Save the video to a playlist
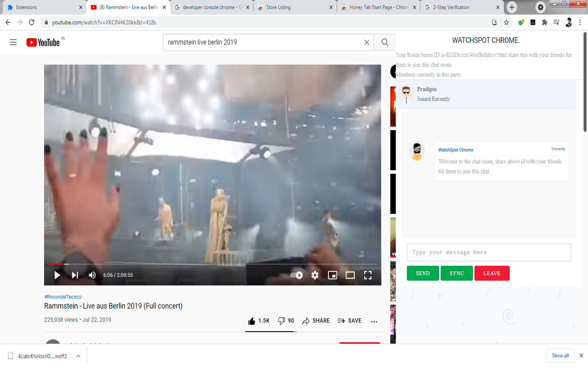 [x=350, y=321]
